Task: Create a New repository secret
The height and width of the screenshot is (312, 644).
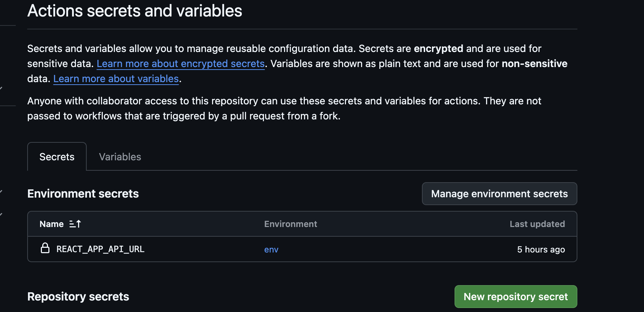Action: 515,297
